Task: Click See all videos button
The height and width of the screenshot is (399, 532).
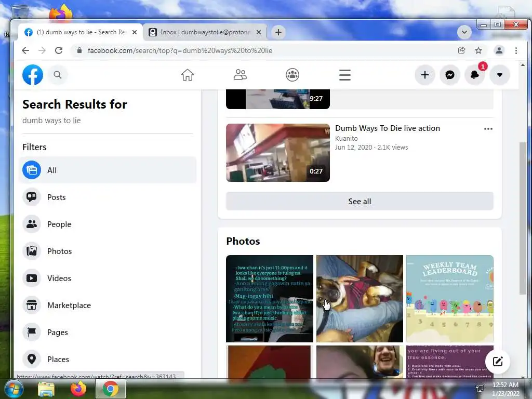Action: point(360,201)
